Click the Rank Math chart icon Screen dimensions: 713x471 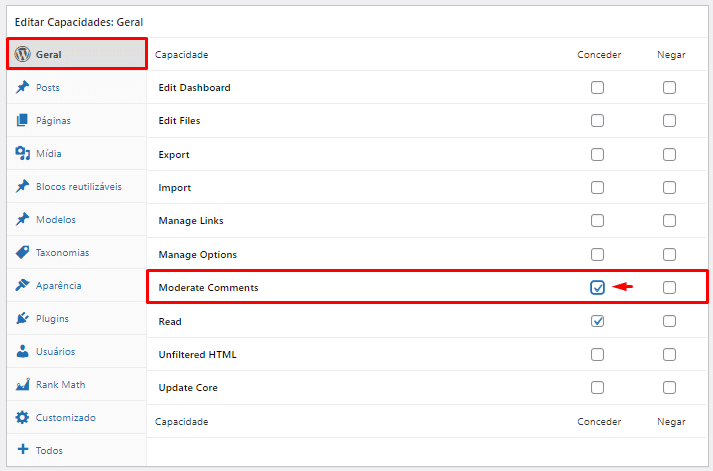[x=22, y=384]
